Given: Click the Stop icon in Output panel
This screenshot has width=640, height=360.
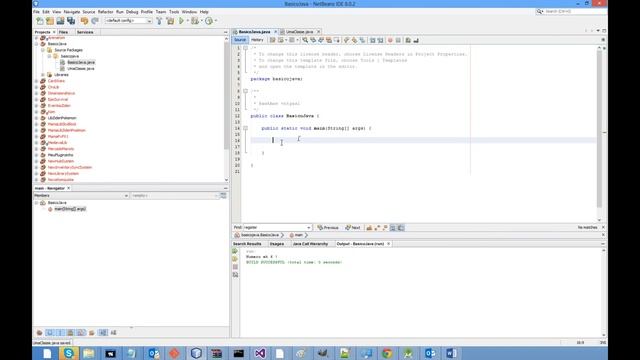Looking at the screenshot, I should click(x=235, y=267).
